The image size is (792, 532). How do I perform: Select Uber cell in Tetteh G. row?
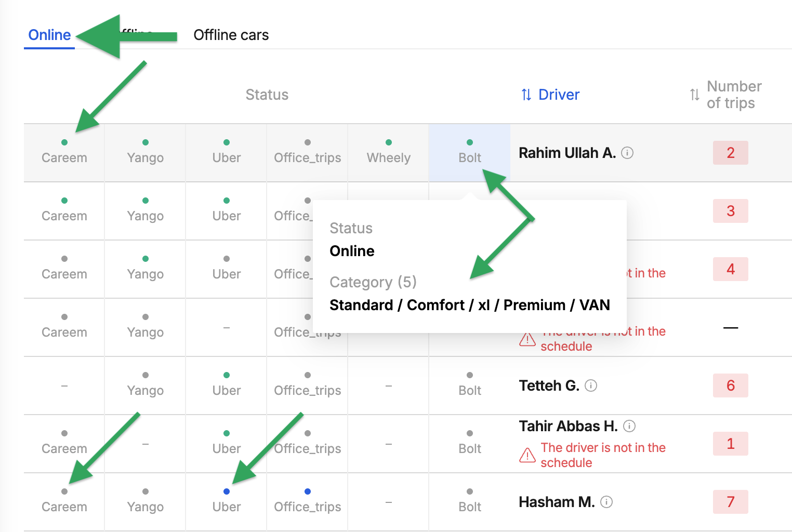pyautogui.click(x=227, y=385)
